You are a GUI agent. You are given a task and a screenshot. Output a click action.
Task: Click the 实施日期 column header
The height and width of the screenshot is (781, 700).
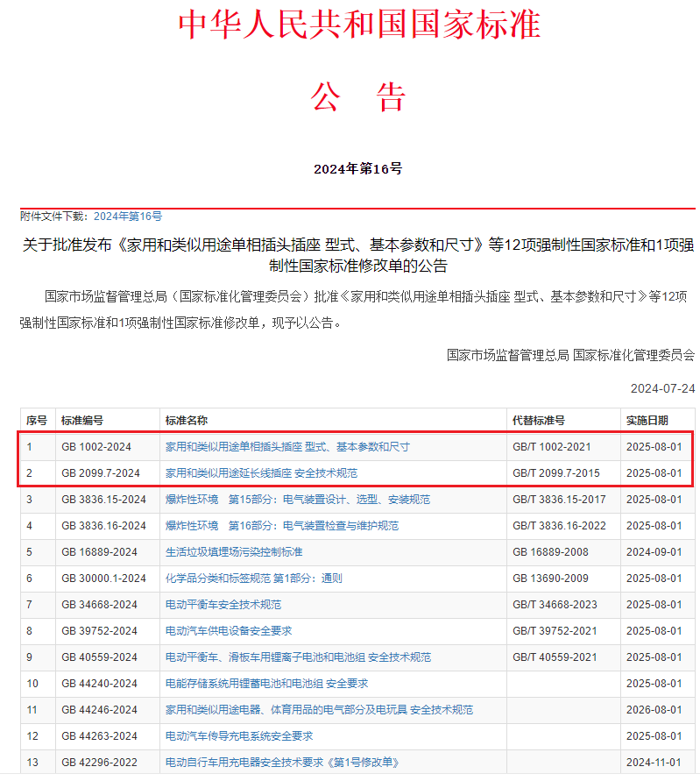point(647,421)
